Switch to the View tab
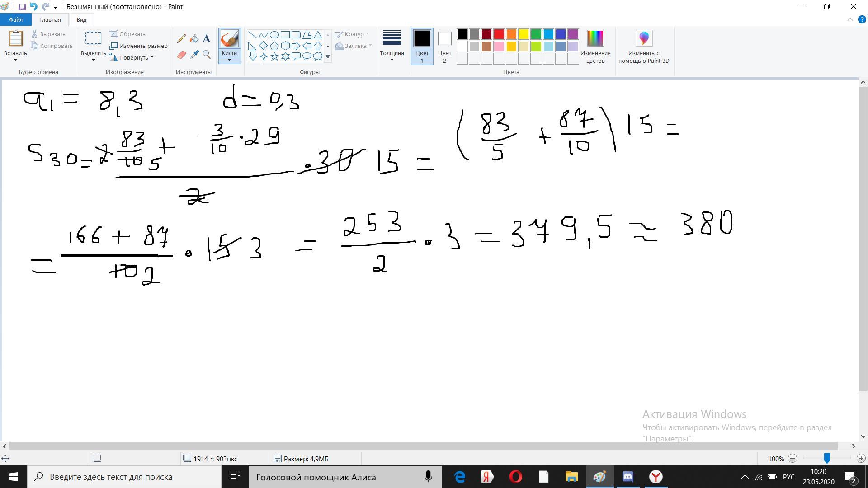The width and height of the screenshot is (868, 488). pyautogui.click(x=81, y=19)
